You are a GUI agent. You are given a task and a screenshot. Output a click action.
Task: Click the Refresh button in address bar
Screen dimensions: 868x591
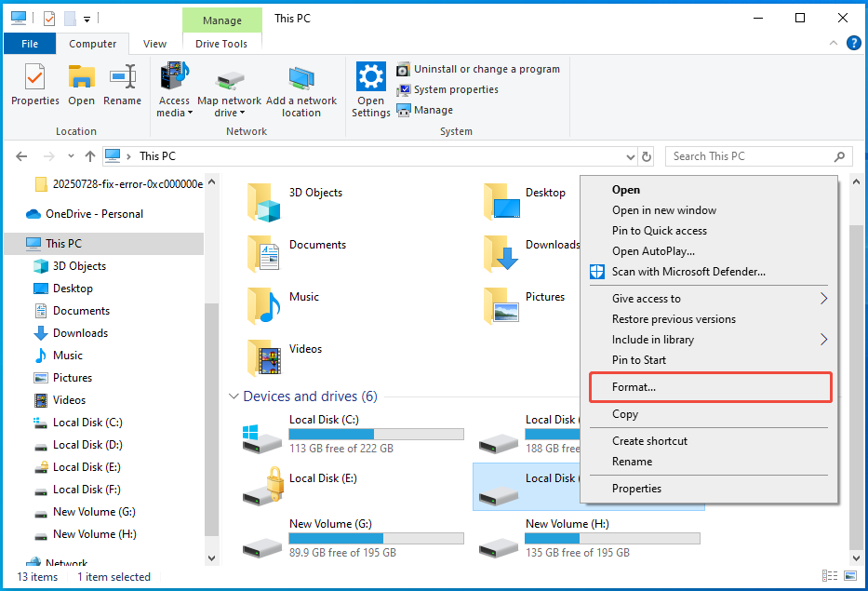pos(647,156)
